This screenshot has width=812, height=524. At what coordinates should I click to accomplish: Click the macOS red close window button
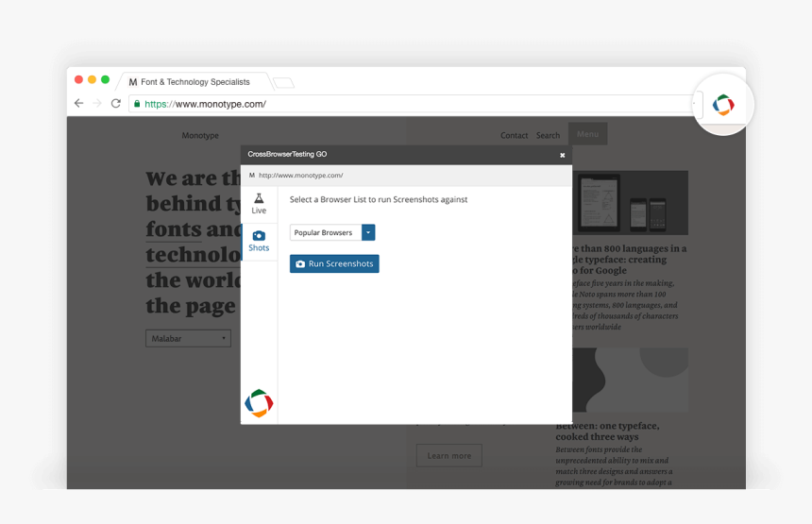pyautogui.click(x=78, y=79)
